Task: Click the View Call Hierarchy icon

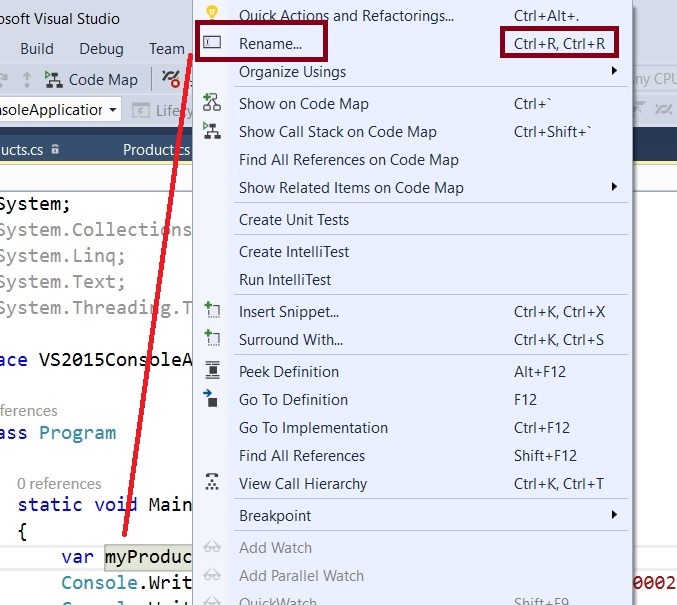Action: coord(211,483)
